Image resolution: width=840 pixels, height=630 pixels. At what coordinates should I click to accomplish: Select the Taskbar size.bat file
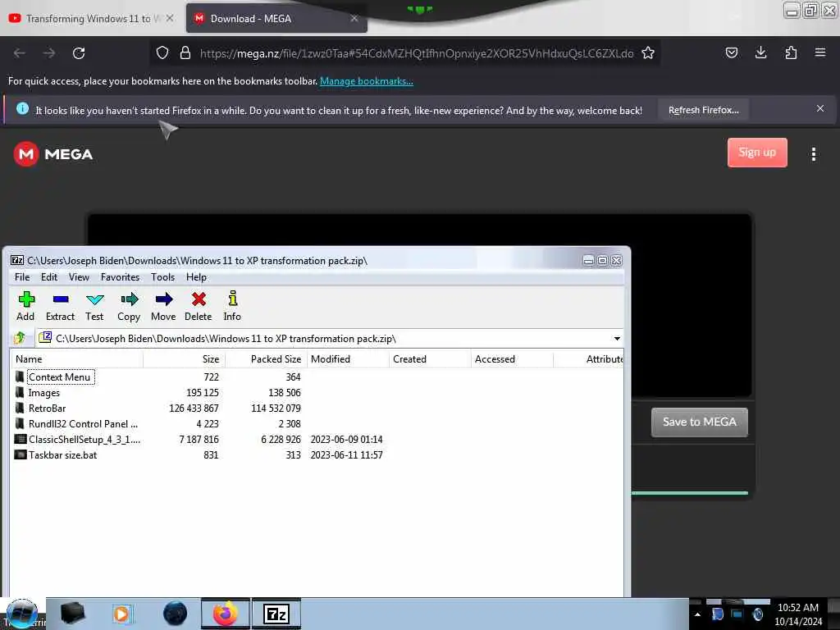62,454
